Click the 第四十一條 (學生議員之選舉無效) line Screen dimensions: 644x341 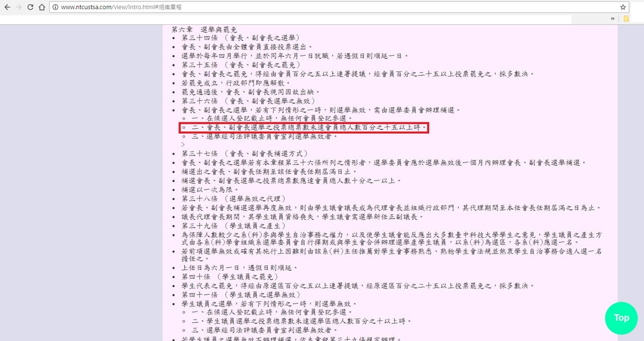point(240,295)
